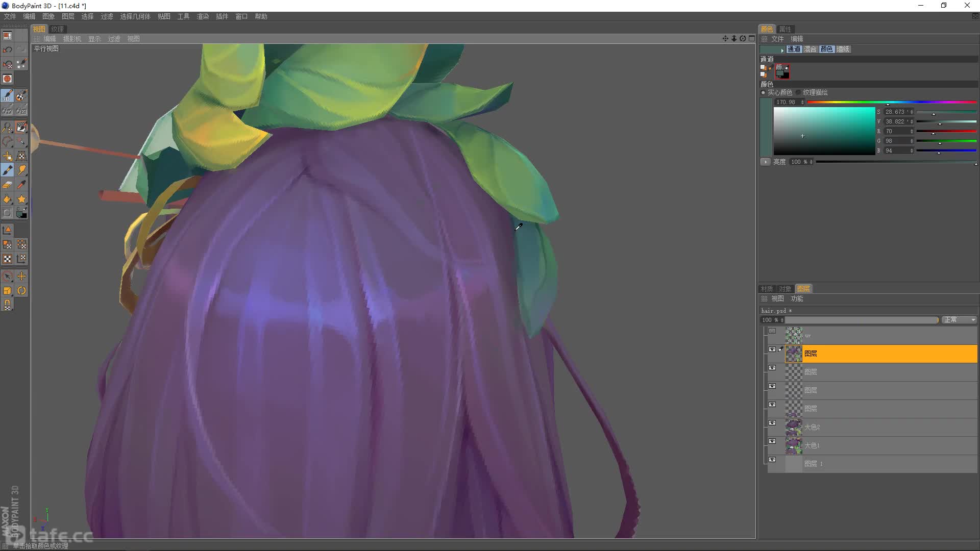This screenshot has height=551, width=980.
Task: Open the 功能 menu in layers panel
Action: [x=797, y=298]
